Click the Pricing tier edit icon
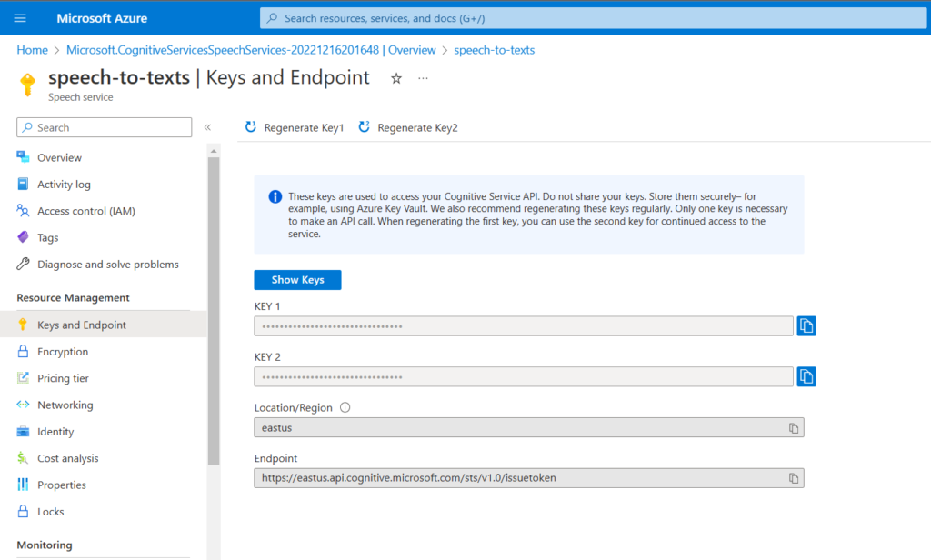Screen dimensions: 931x560 pos(23,377)
